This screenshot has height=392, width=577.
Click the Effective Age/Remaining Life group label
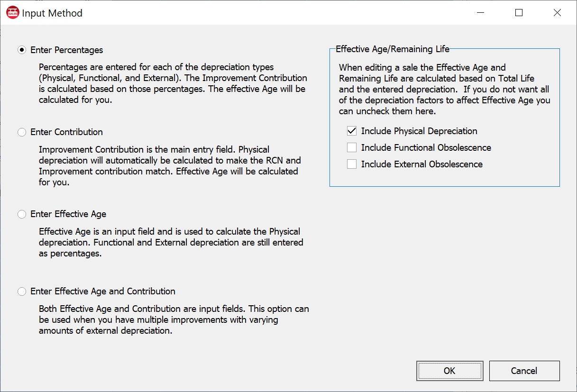pos(392,49)
